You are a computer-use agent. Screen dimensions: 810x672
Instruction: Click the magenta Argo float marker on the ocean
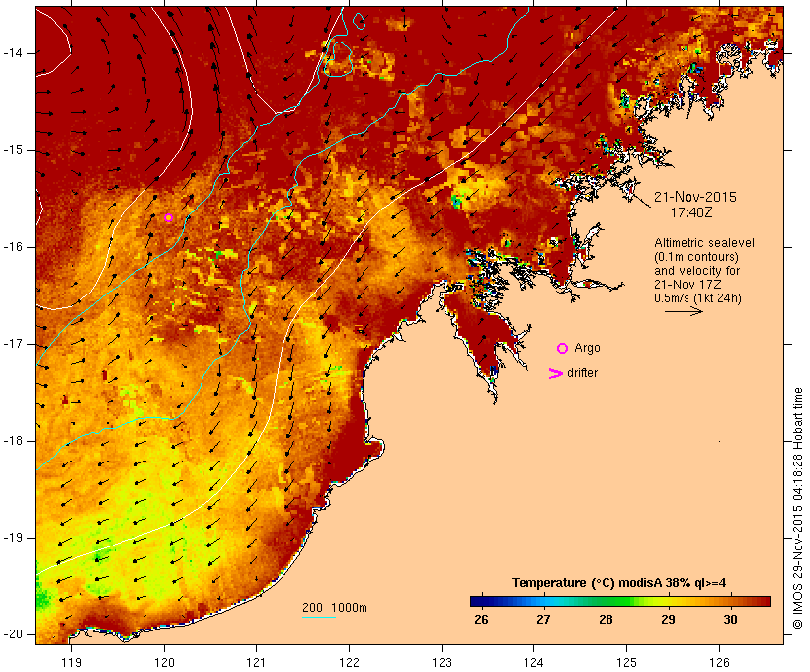168,217
